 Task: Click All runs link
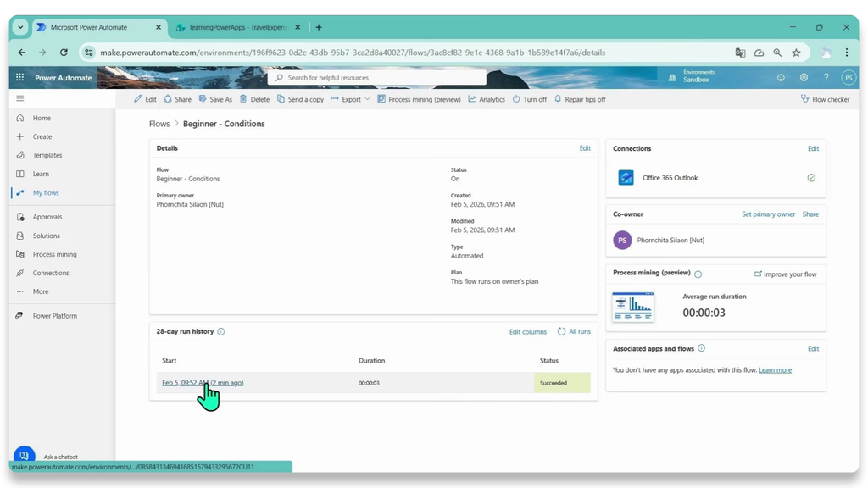(x=574, y=331)
